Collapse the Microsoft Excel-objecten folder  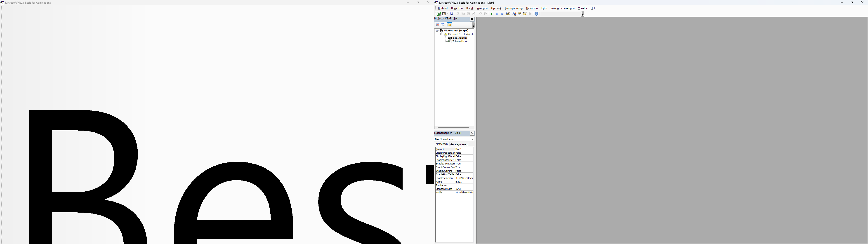click(x=441, y=34)
